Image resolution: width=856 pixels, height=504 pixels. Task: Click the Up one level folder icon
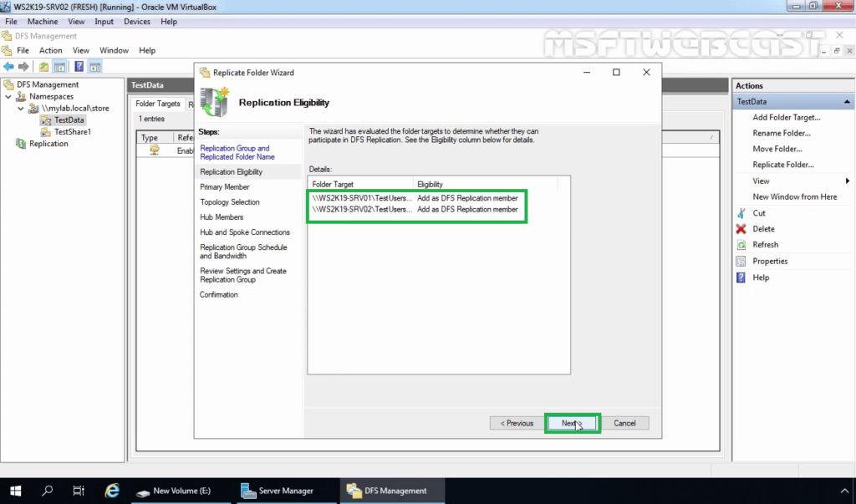(43, 67)
